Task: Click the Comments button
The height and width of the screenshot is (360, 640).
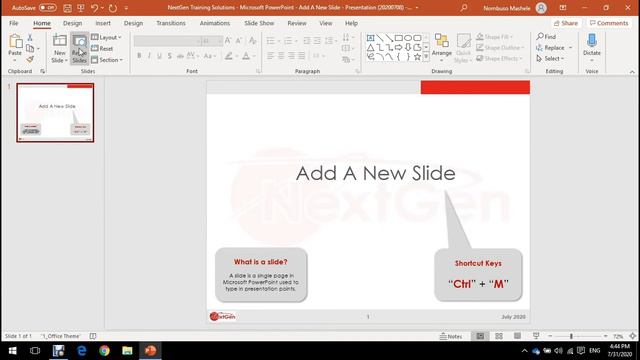Action: [609, 23]
